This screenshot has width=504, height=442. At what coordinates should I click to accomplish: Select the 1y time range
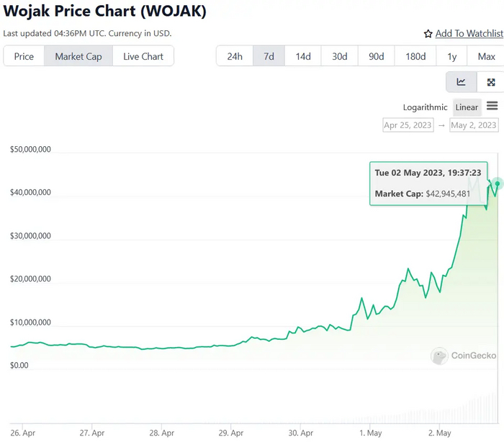(x=452, y=56)
